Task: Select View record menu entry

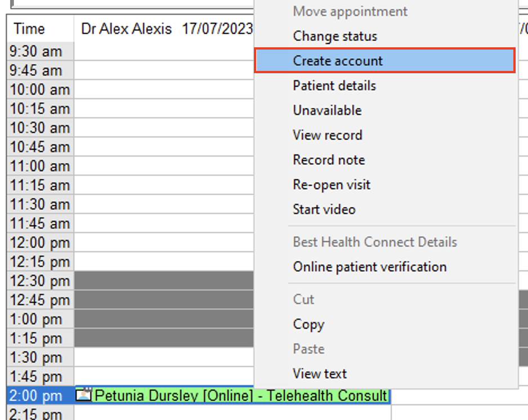Action: 327,135
